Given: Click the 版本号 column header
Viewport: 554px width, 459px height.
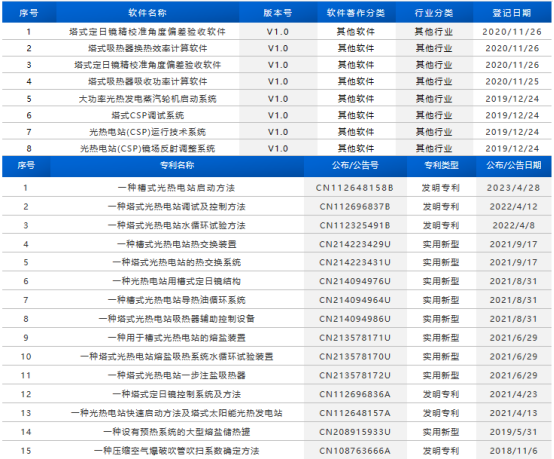Looking at the screenshot, I should [x=278, y=13].
